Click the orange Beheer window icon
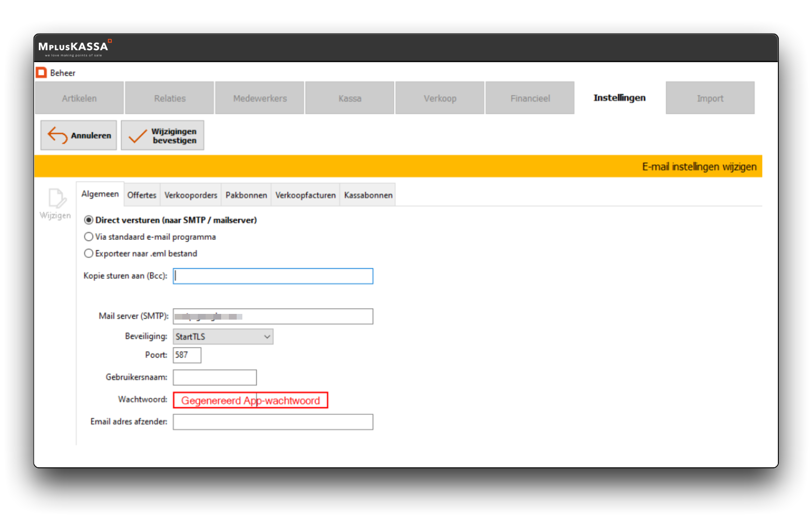The image size is (812, 518). coord(41,73)
